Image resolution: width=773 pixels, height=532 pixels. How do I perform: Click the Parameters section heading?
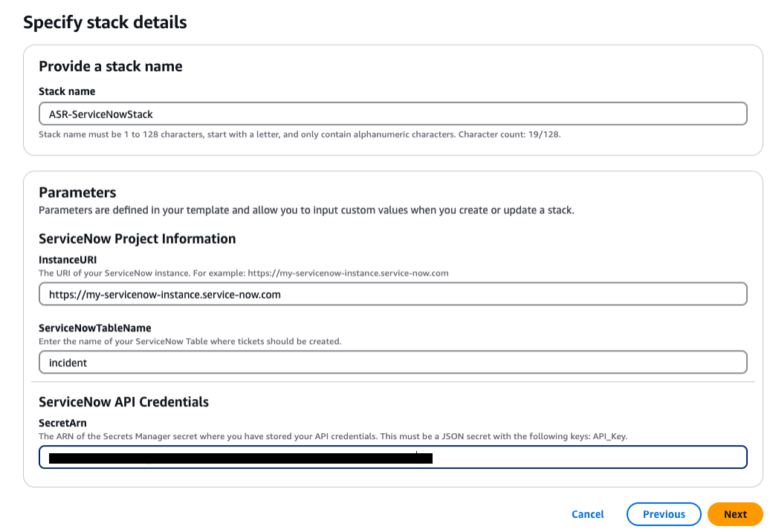point(77,192)
